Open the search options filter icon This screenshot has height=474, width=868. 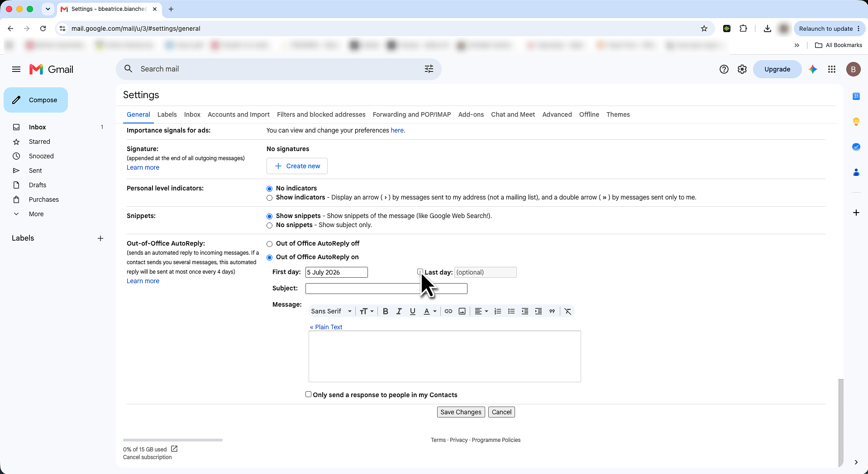click(x=429, y=69)
